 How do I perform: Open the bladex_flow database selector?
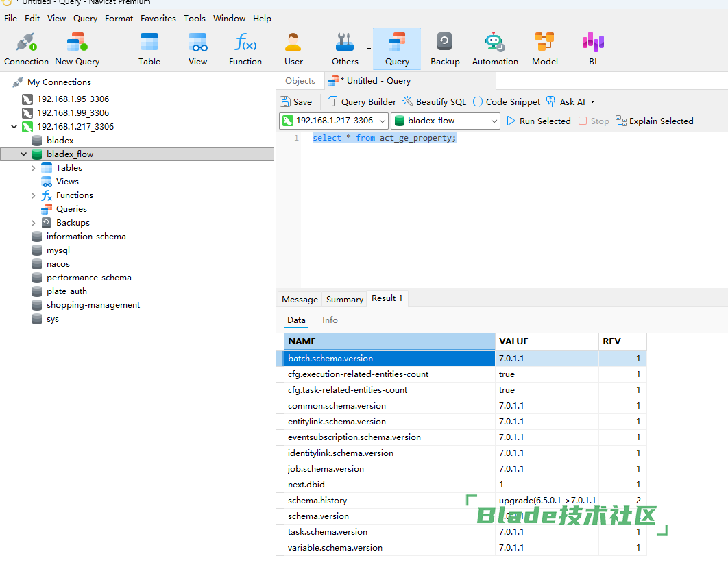click(446, 121)
